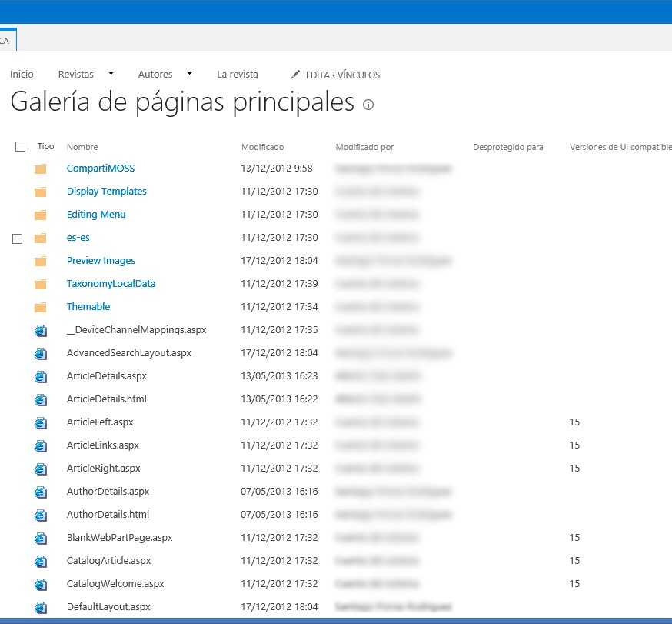Image resolution: width=672 pixels, height=624 pixels.
Task: Check the box for the es-es folder
Action: (18, 239)
